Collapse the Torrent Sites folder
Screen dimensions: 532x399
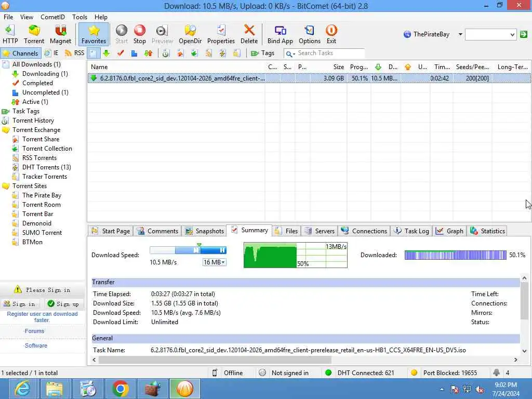tap(6, 186)
